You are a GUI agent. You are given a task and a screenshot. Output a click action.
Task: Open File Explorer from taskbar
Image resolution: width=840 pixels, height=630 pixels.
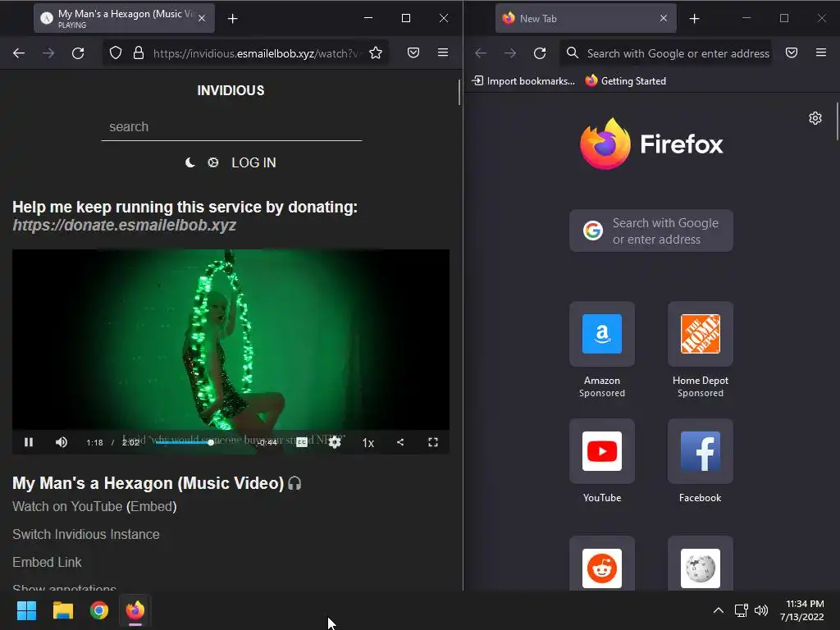[x=62, y=610]
